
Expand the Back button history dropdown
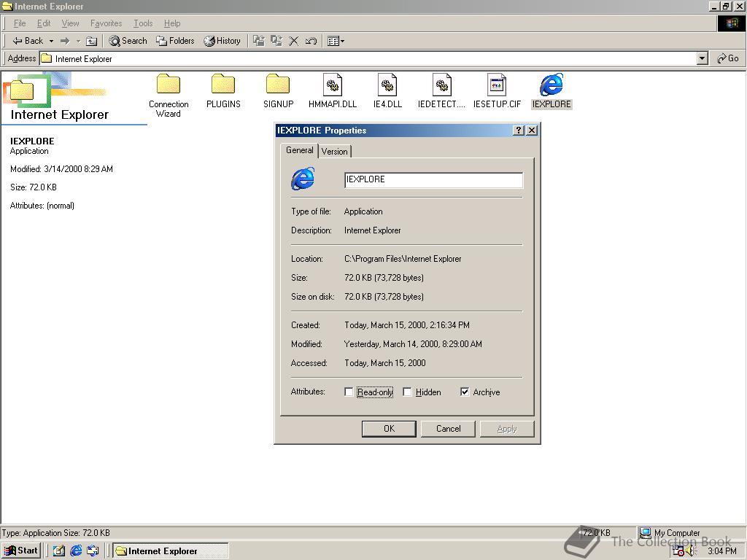click(51, 41)
